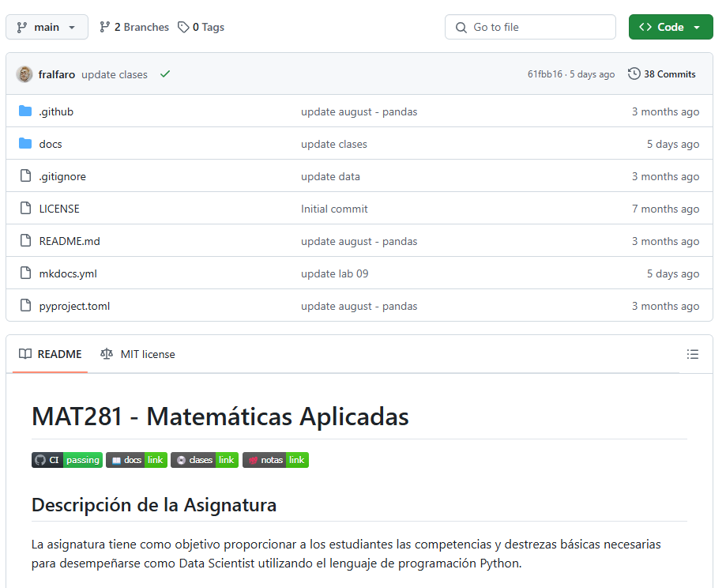
Task: Click the docs folder icon
Action: [x=25, y=144]
